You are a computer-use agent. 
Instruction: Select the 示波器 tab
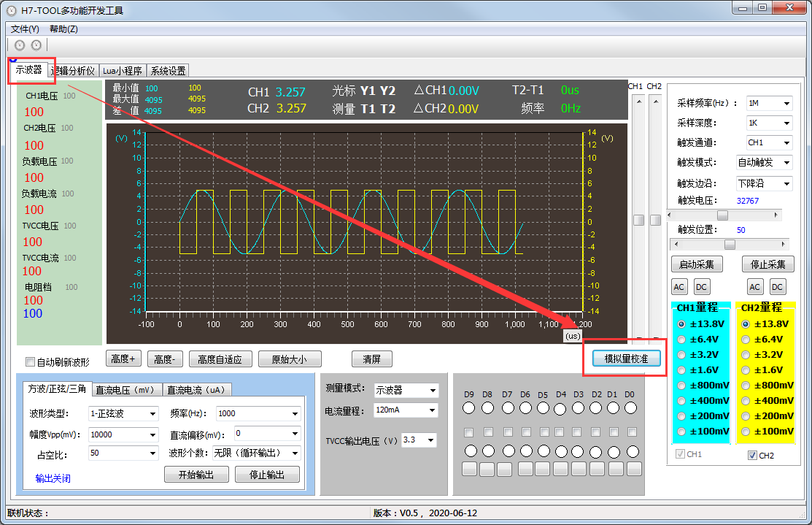click(28, 69)
